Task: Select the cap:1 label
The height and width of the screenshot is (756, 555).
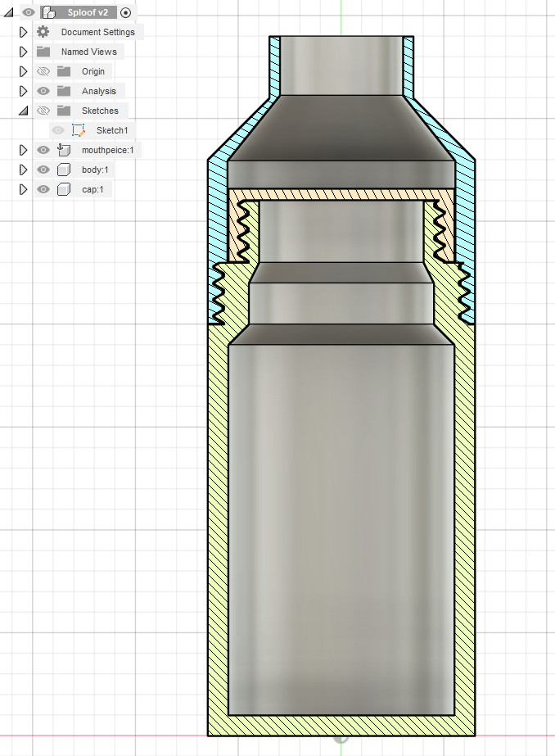Action: (x=92, y=189)
